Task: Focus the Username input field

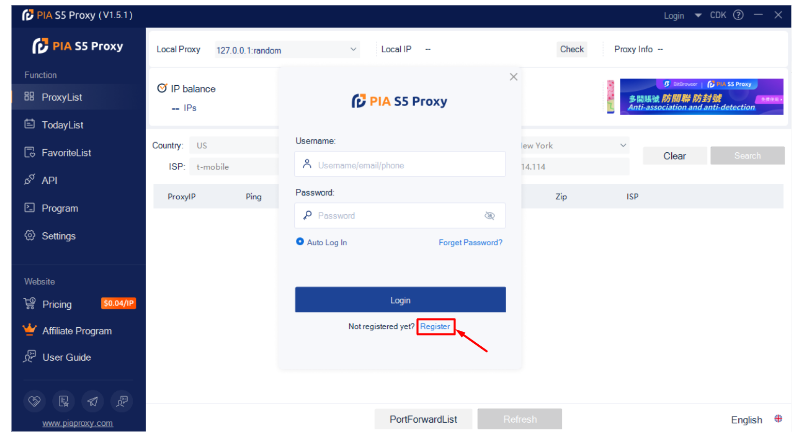Action: tap(400, 164)
